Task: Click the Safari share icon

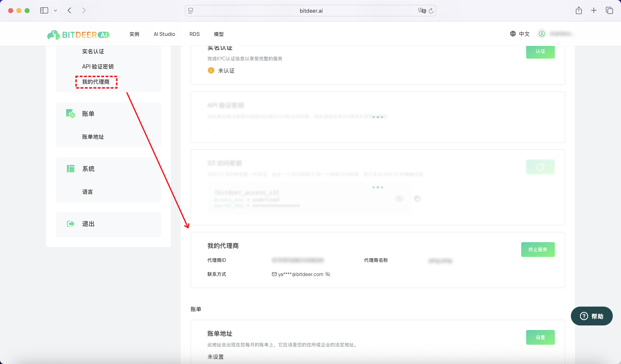Action: pos(579,10)
